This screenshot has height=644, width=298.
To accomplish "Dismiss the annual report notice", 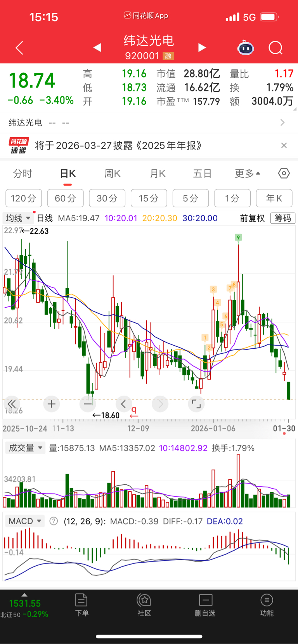I will 284,145.
